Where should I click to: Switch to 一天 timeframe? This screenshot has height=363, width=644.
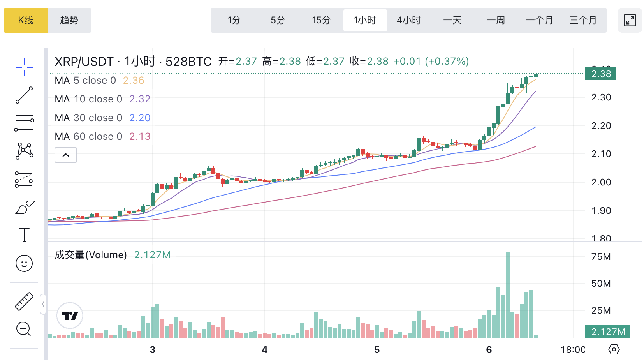pos(452,20)
